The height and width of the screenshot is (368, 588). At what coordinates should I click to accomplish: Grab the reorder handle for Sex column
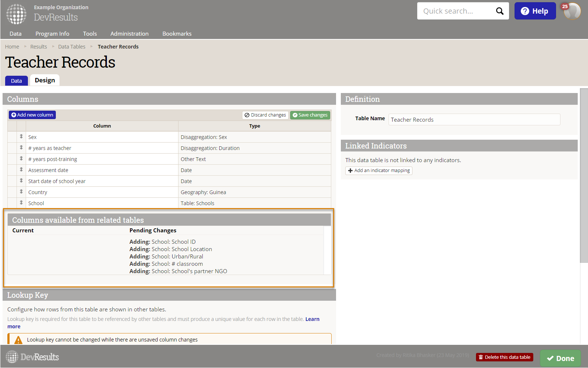21,137
